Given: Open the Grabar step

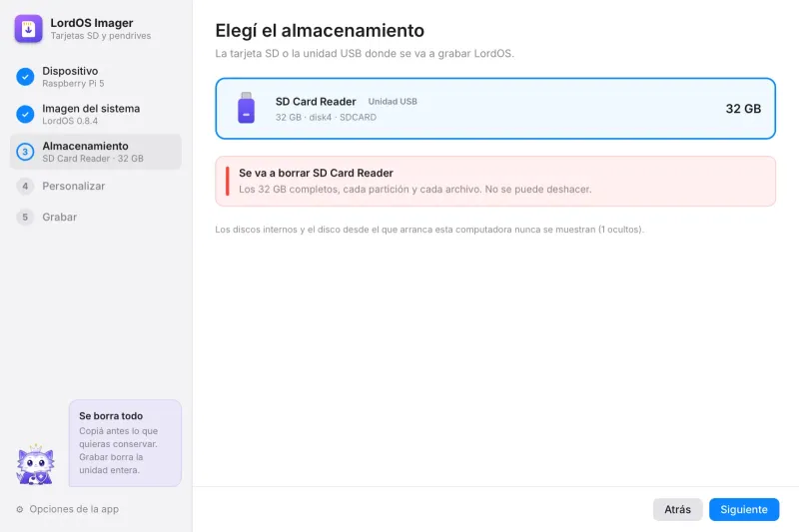Looking at the screenshot, I should (95, 217).
